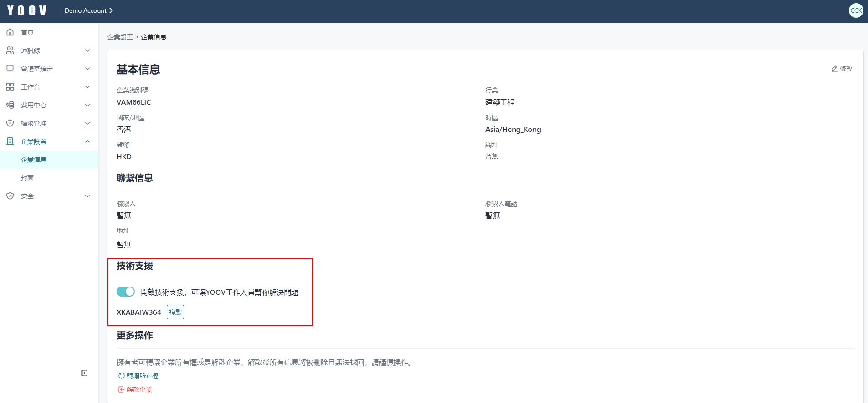This screenshot has height=403, width=868.
Task: Select the 企業信息 submenu item
Action: pyautogui.click(x=34, y=160)
